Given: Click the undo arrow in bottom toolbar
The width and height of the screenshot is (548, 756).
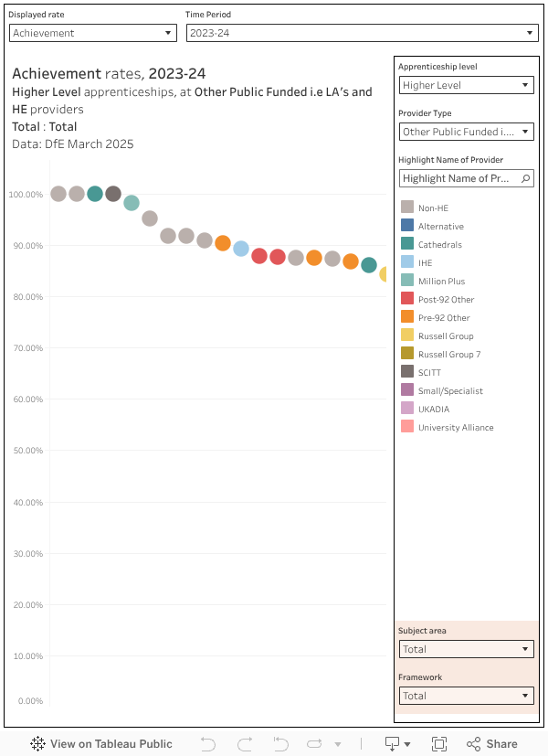Looking at the screenshot, I should (208, 743).
